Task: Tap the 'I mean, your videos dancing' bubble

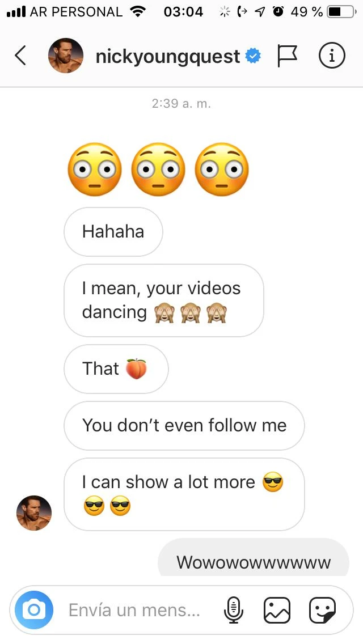Action: pos(163,300)
